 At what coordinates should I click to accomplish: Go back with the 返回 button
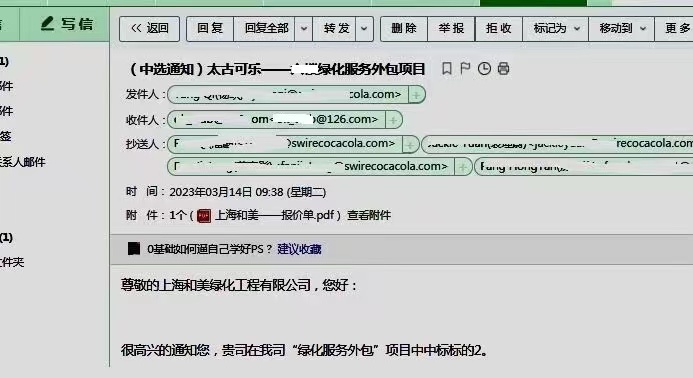(149, 29)
